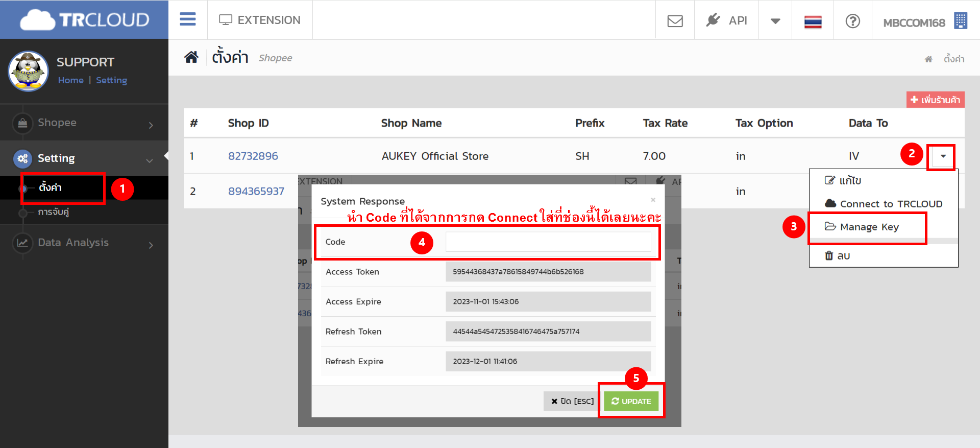Click the เพิ่มร้านค้า add shop button
Screen dimensions: 980x448
pyautogui.click(x=935, y=100)
